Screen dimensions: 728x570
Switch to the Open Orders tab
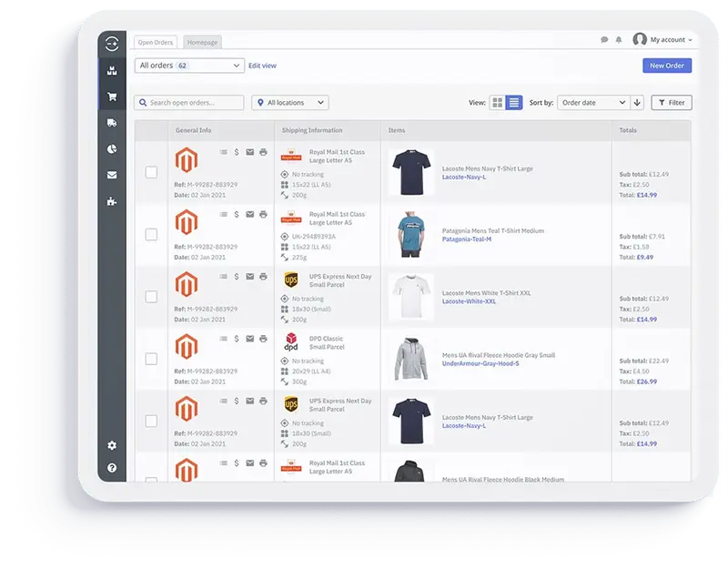(x=156, y=42)
